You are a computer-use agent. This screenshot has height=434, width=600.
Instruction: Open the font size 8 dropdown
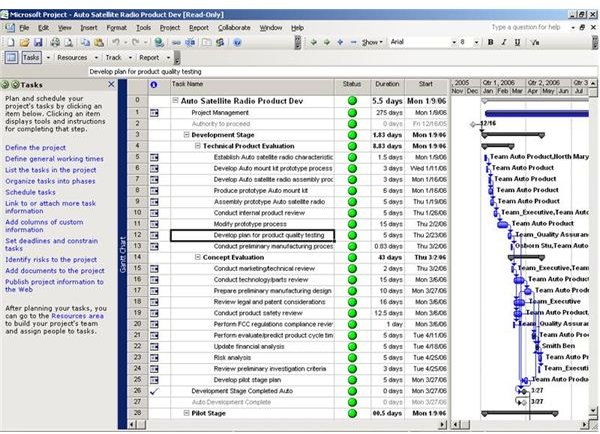click(x=476, y=42)
